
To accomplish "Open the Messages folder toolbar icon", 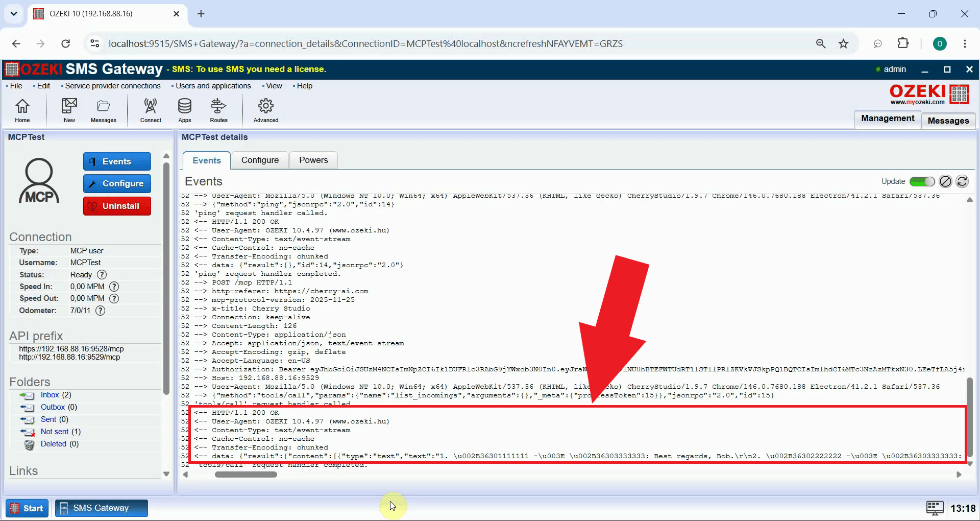I will point(103,110).
